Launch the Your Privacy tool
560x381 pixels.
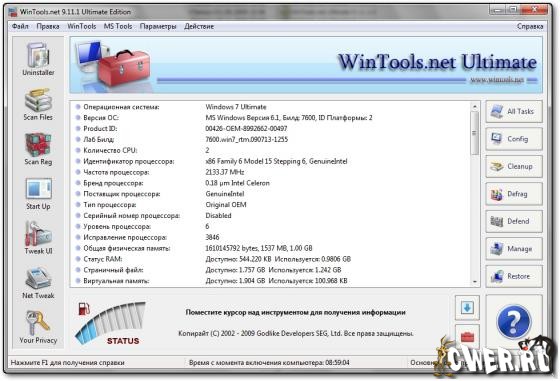click(x=38, y=327)
